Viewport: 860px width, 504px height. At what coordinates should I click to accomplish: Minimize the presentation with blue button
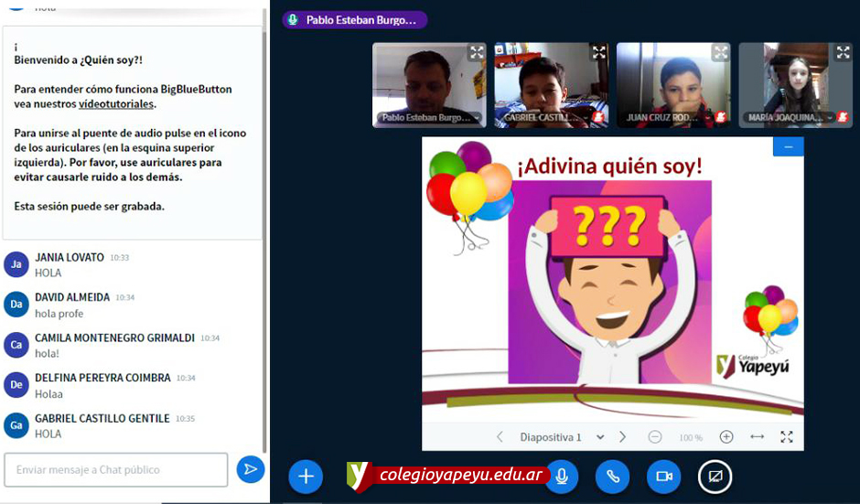tap(788, 146)
